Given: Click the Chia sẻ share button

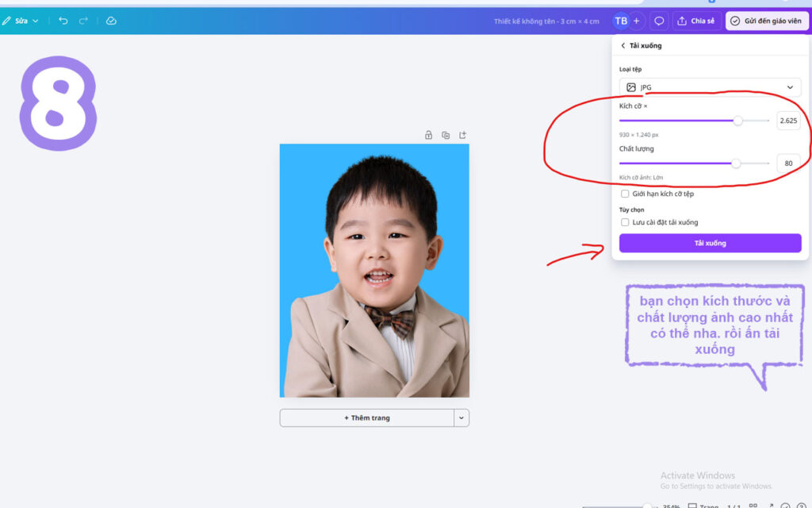Looking at the screenshot, I should pyautogui.click(x=696, y=21).
